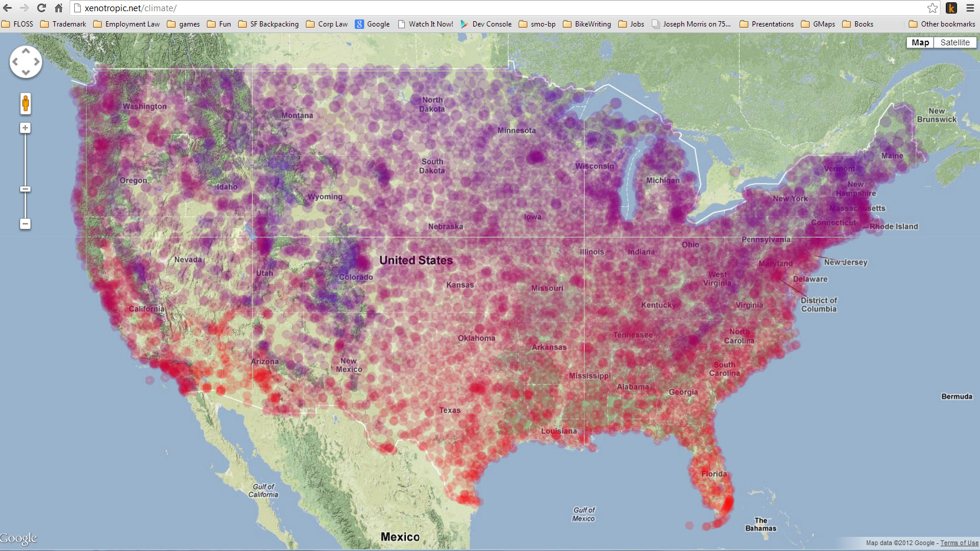980x551 pixels.
Task: Pan the map up using the pan control
Action: pyautogui.click(x=26, y=51)
